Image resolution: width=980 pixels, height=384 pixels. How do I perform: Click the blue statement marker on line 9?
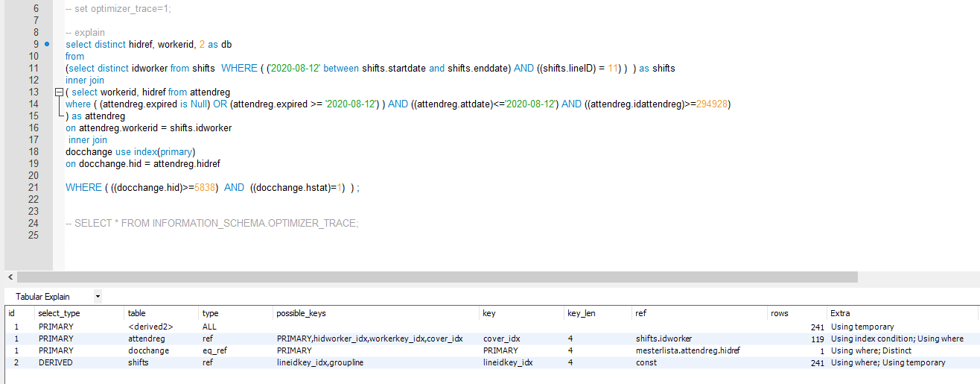(47, 45)
